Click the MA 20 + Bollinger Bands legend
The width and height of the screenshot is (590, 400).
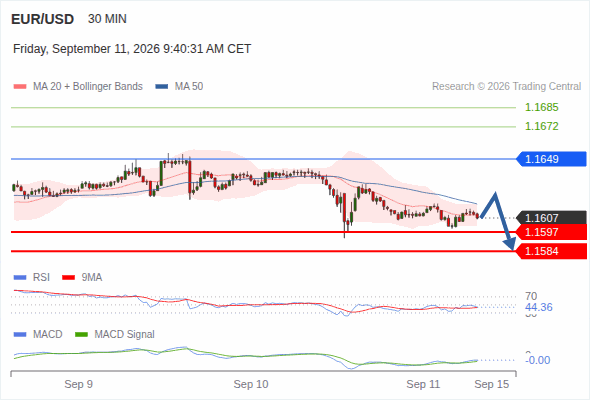click(88, 86)
